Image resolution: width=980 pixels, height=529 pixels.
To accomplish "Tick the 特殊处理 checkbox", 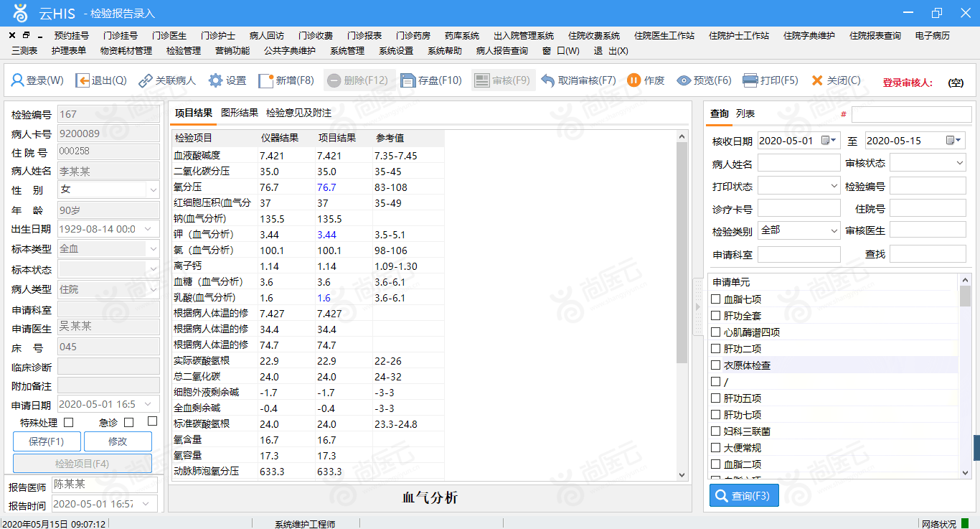I will point(69,422).
